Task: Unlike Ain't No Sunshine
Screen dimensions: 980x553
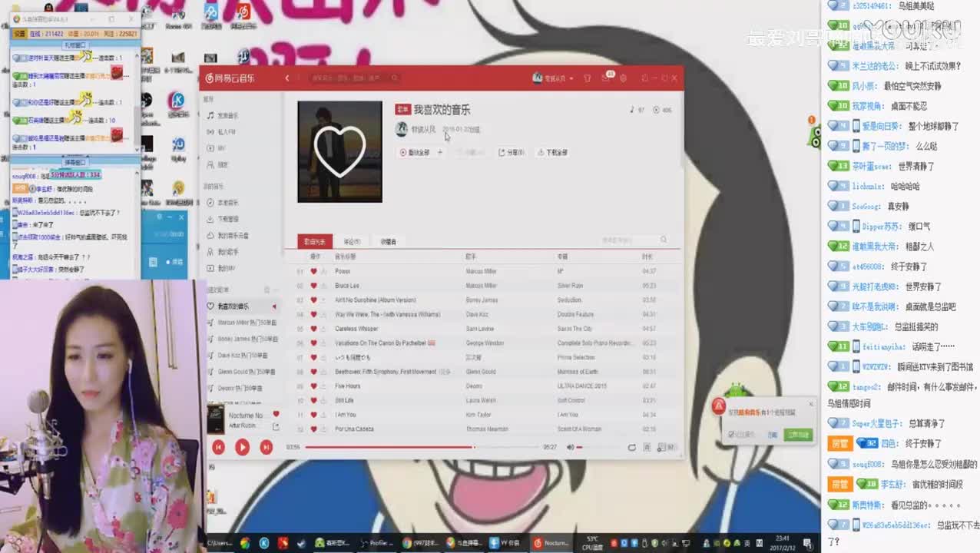Action: click(x=313, y=300)
